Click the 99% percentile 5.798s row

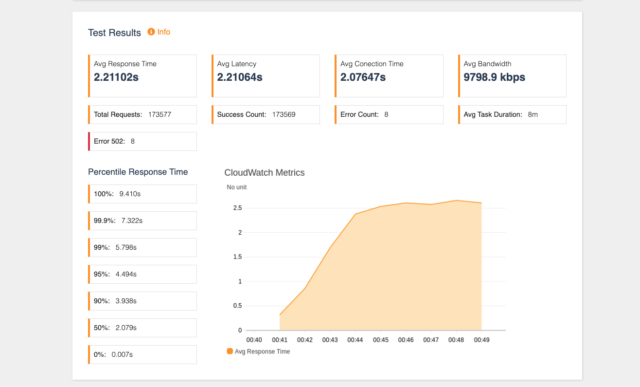[142, 247]
